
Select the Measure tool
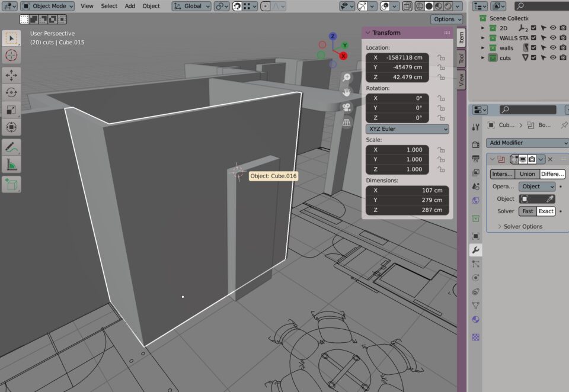tap(11, 165)
